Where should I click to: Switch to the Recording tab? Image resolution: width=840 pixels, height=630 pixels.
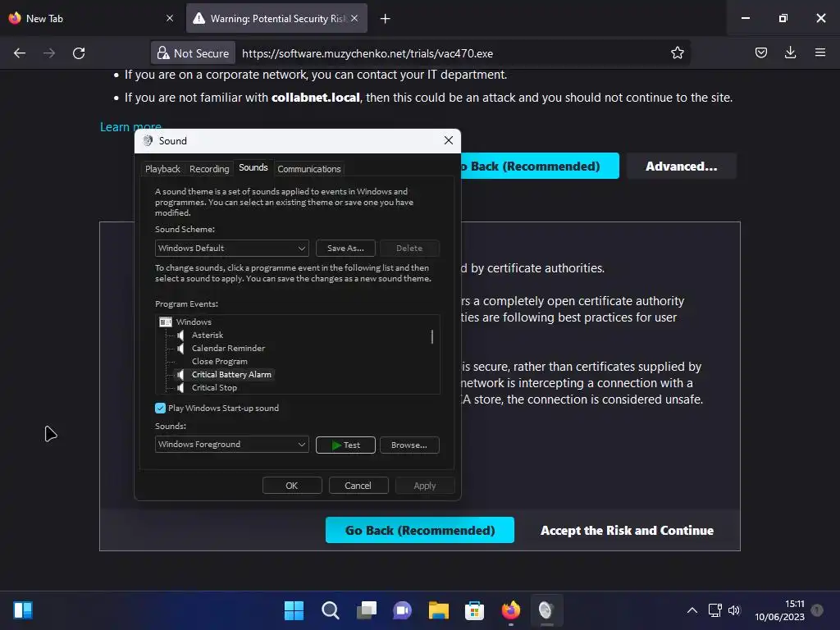click(209, 169)
